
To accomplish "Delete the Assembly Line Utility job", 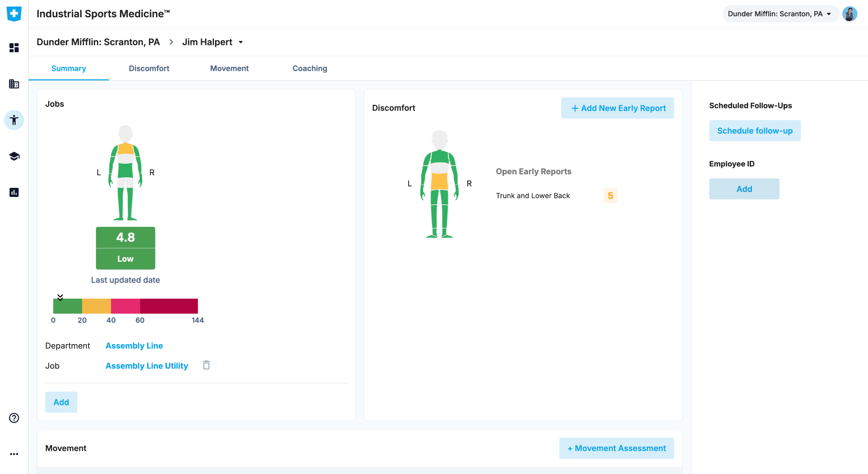I will [206, 365].
